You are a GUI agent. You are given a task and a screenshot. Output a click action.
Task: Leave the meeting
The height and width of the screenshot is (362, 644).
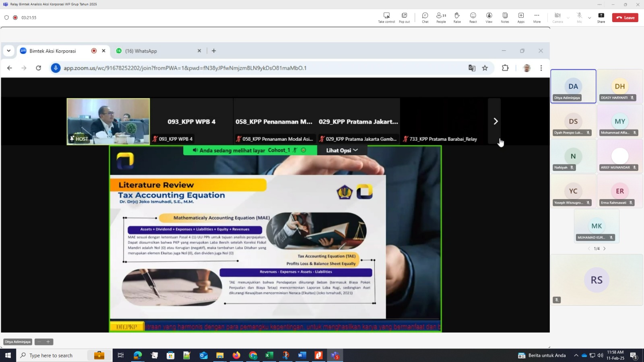625,18
